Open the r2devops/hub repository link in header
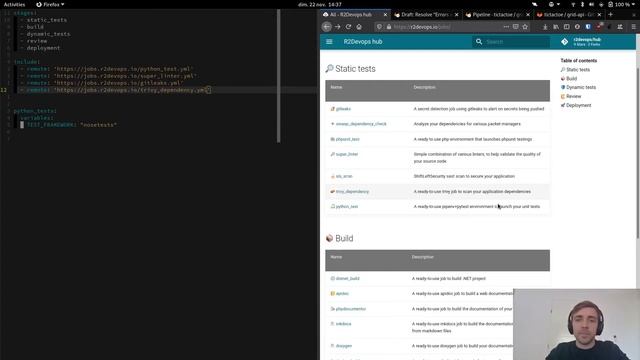640x360 pixels. coord(582,42)
